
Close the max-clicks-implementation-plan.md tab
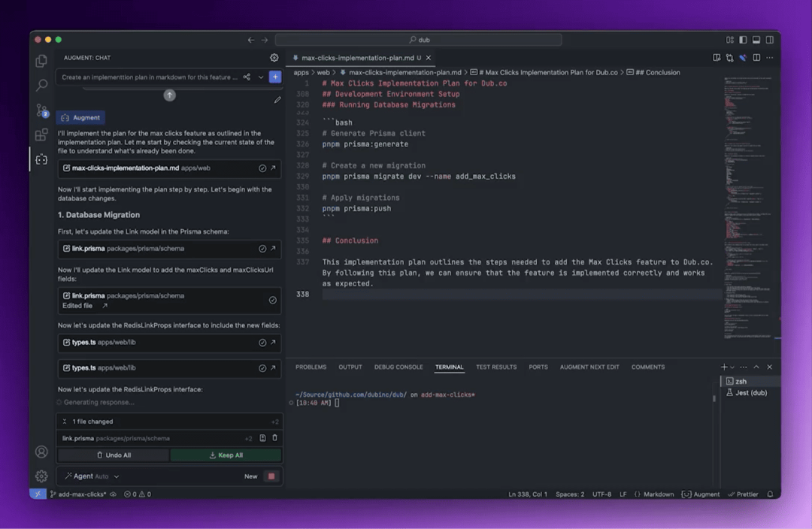click(429, 58)
